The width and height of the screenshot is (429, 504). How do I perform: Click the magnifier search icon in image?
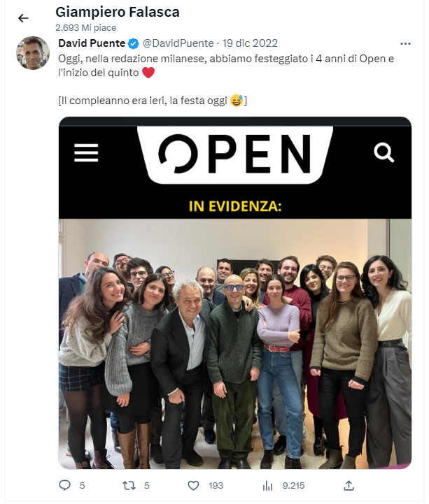(384, 152)
